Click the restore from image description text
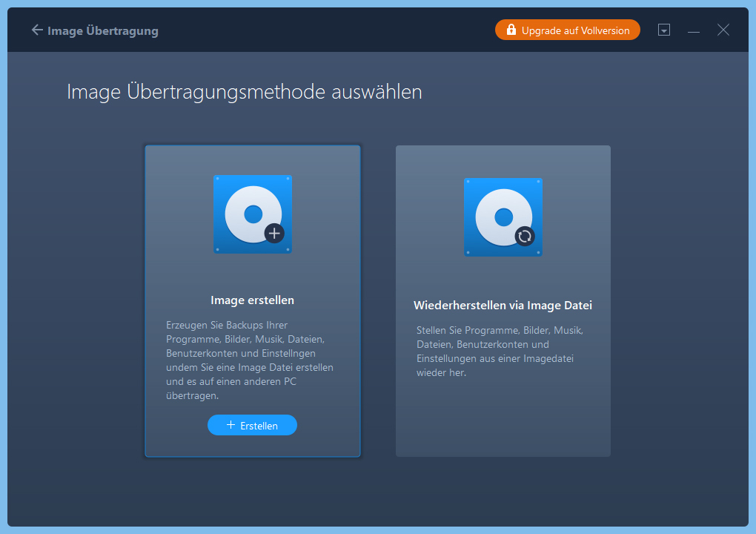756x534 pixels. tap(500, 352)
